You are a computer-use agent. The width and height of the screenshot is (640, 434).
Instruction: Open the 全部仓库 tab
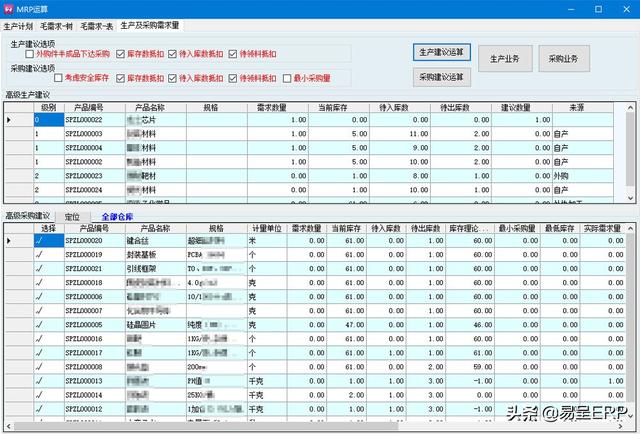tap(117, 216)
